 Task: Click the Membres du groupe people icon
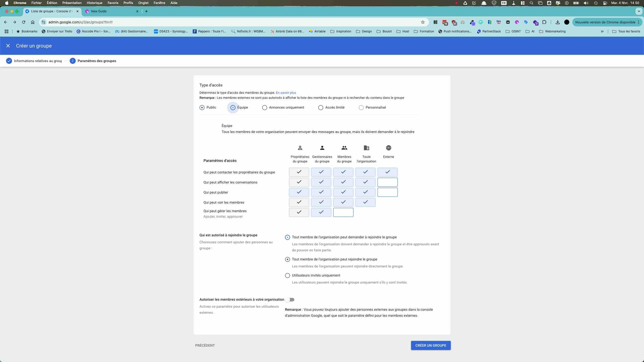tap(344, 148)
